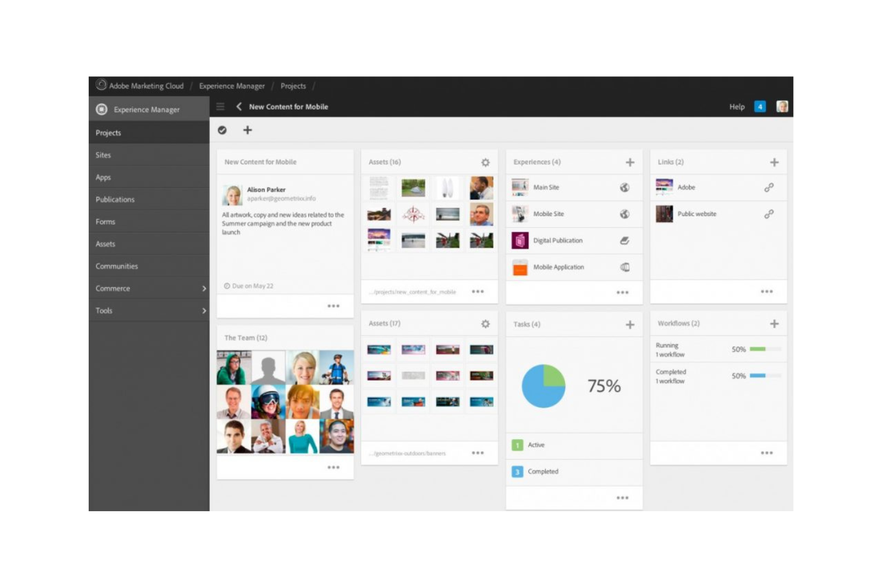882x588 pixels.
Task: Select Publications in the side navigation
Action: click(149, 200)
